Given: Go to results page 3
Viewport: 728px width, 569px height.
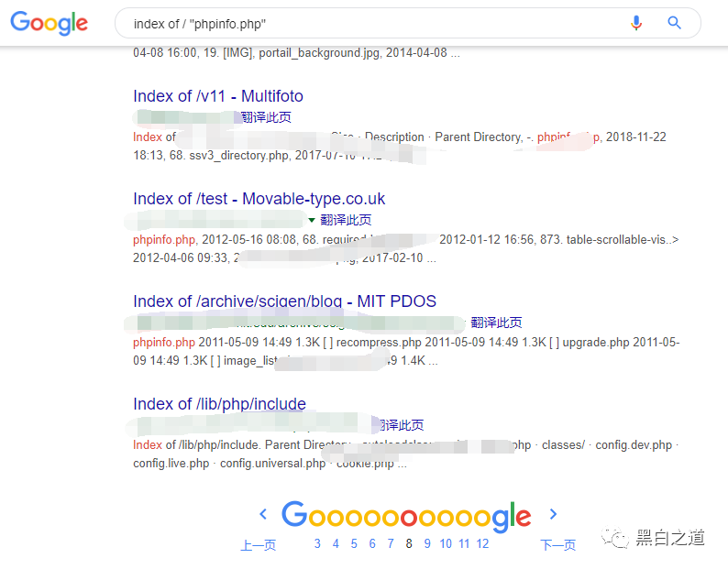Looking at the screenshot, I should (x=317, y=543).
